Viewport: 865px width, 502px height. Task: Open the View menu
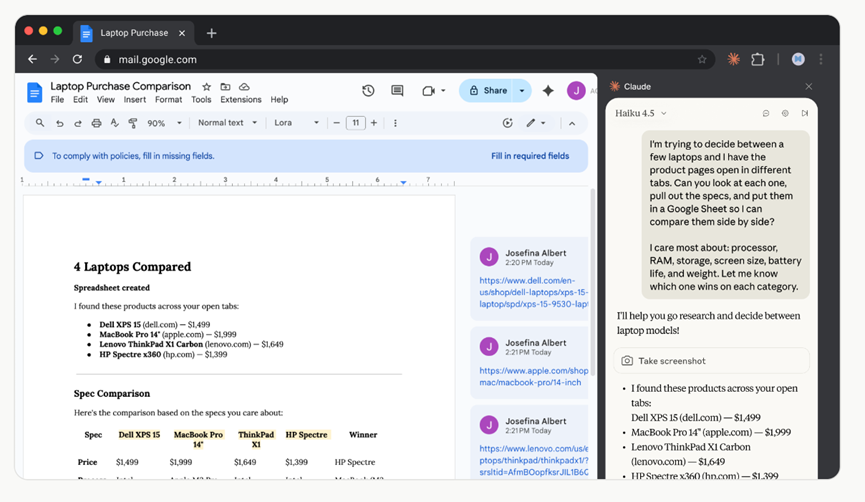pos(105,100)
